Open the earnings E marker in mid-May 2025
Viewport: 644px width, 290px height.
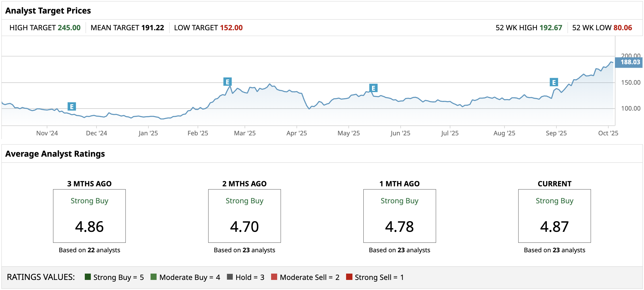point(373,88)
